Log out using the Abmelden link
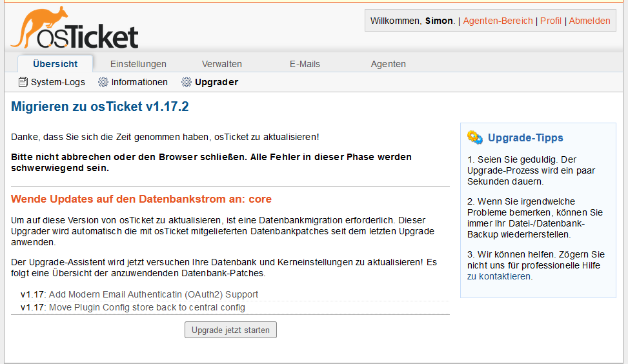Viewport: 628px width, 364px height. click(589, 21)
